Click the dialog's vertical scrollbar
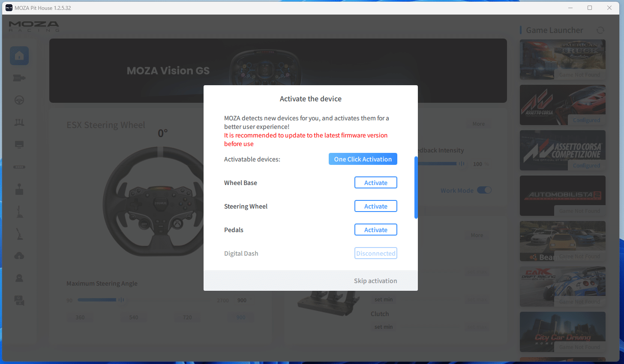The height and width of the screenshot is (364, 624). click(416, 188)
